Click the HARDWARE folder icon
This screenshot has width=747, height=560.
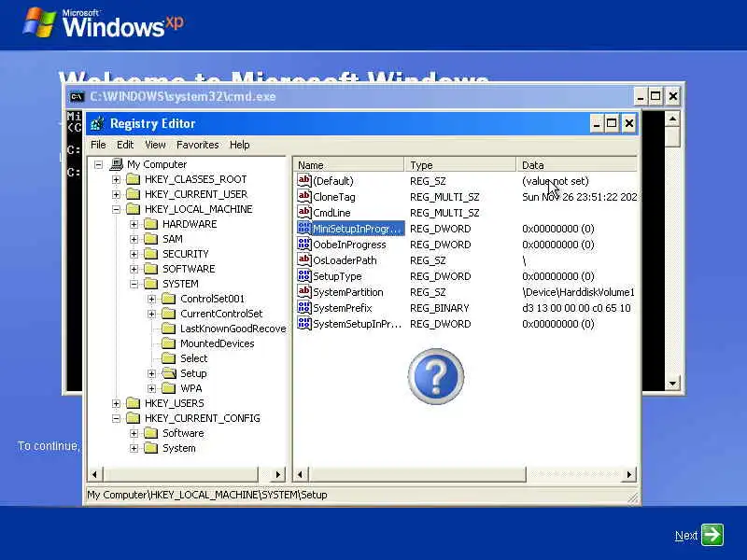click(151, 224)
